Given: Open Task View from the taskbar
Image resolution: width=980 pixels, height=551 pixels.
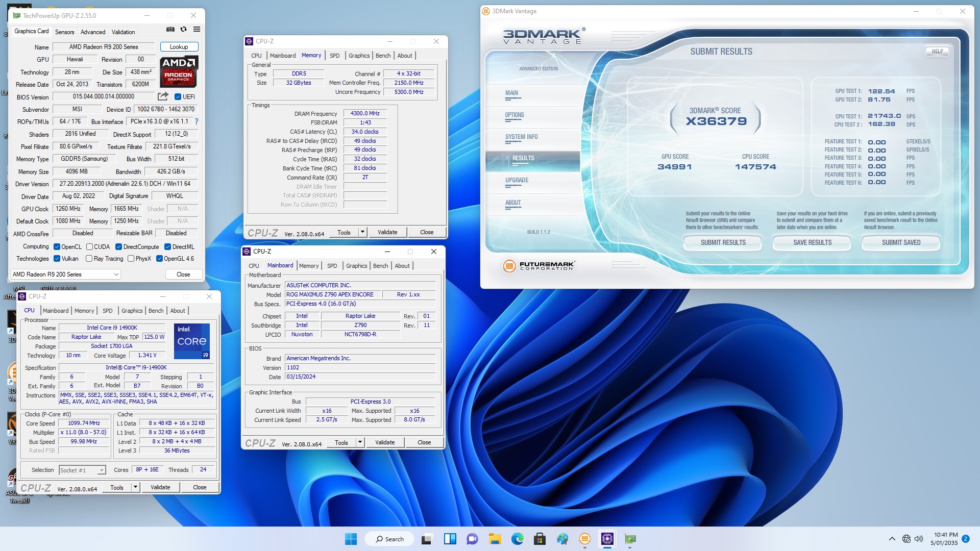Looking at the screenshot, I should (427, 539).
